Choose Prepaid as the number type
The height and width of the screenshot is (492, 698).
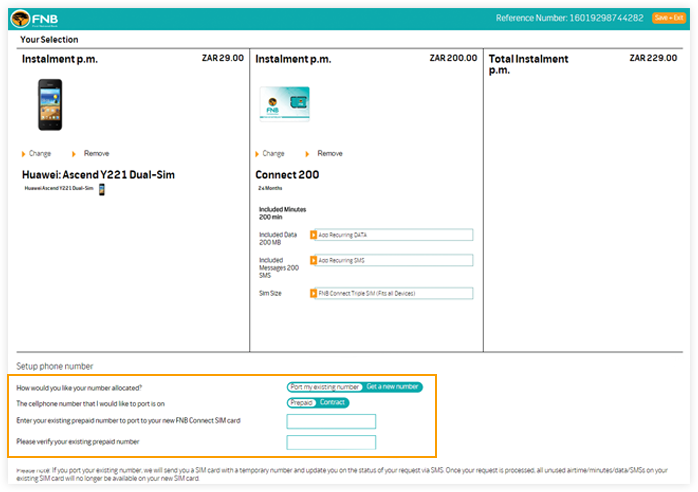click(301, 403)
